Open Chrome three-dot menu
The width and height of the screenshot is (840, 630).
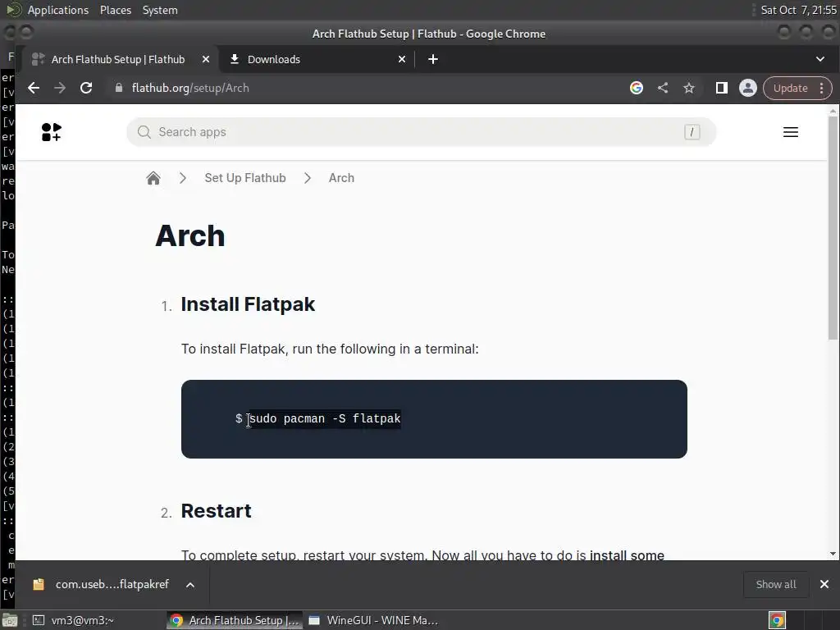(822, 88)
